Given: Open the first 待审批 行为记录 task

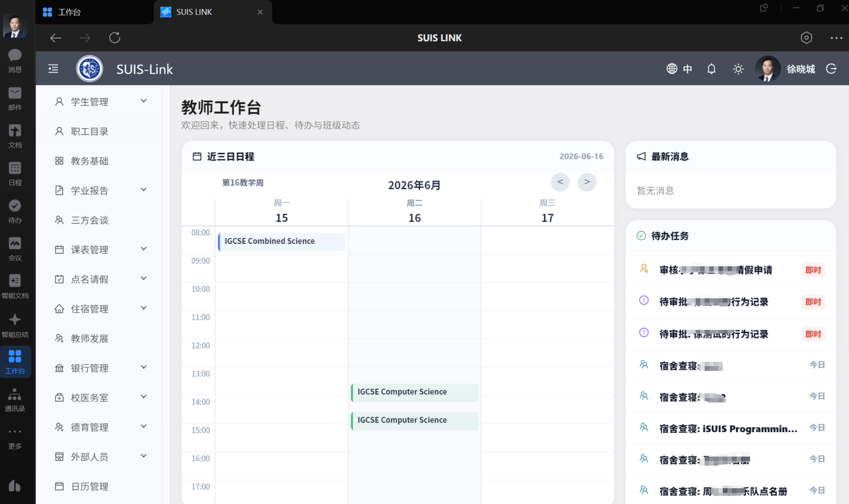Looking at the screenshot, I should 731,302.
